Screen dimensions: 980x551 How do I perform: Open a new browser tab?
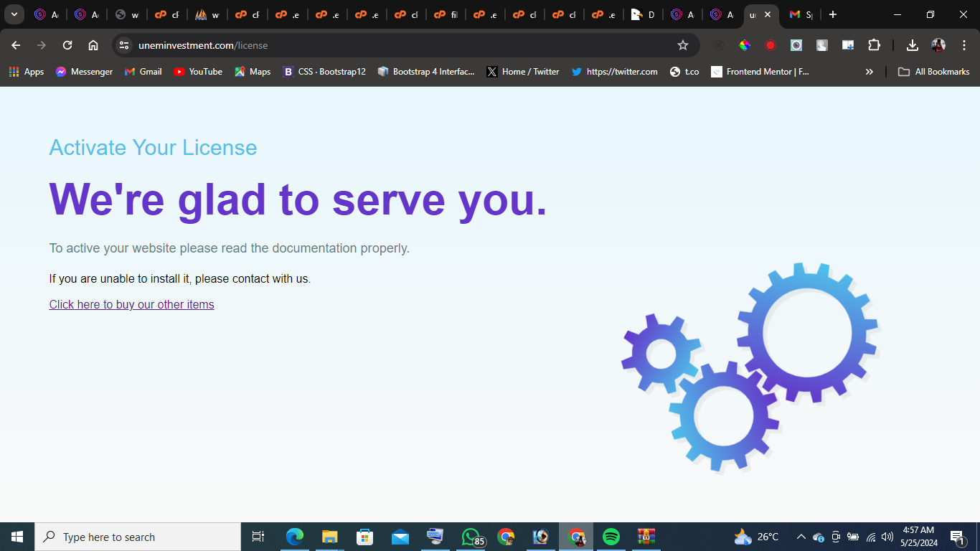(832, 14)
